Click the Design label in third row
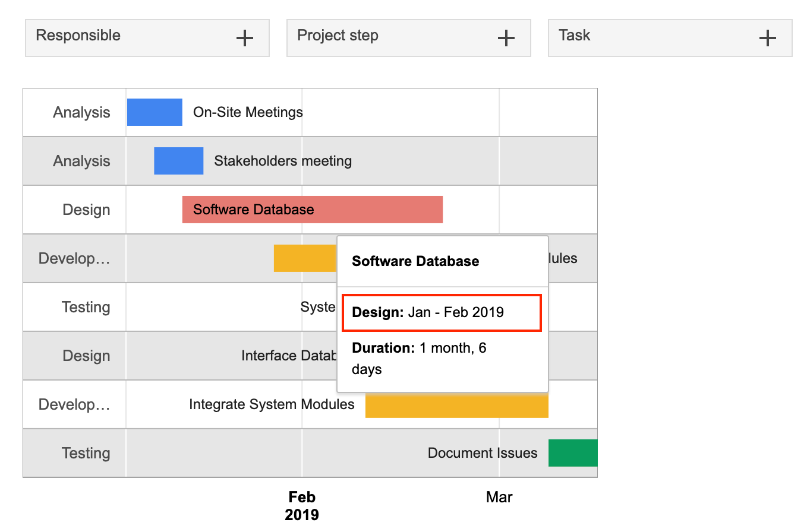The height and width of the screenshot is (532, 807). [x=86, y=210]
